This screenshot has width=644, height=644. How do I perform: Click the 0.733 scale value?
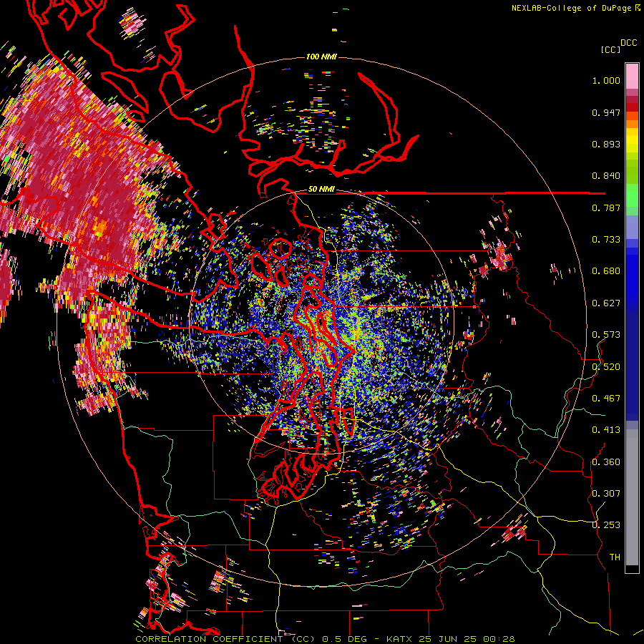coord(606,240)
